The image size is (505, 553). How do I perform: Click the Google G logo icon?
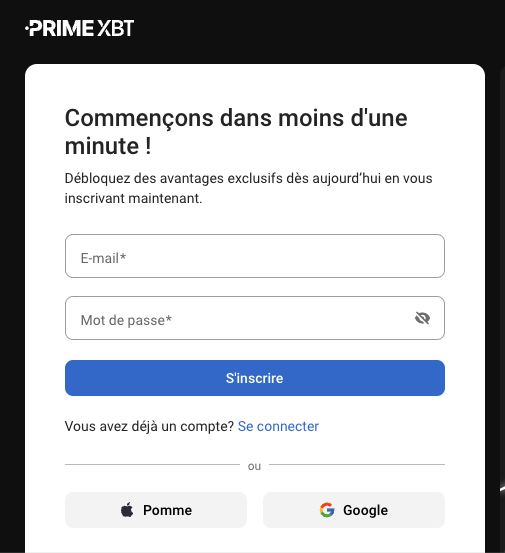(327, 510)
